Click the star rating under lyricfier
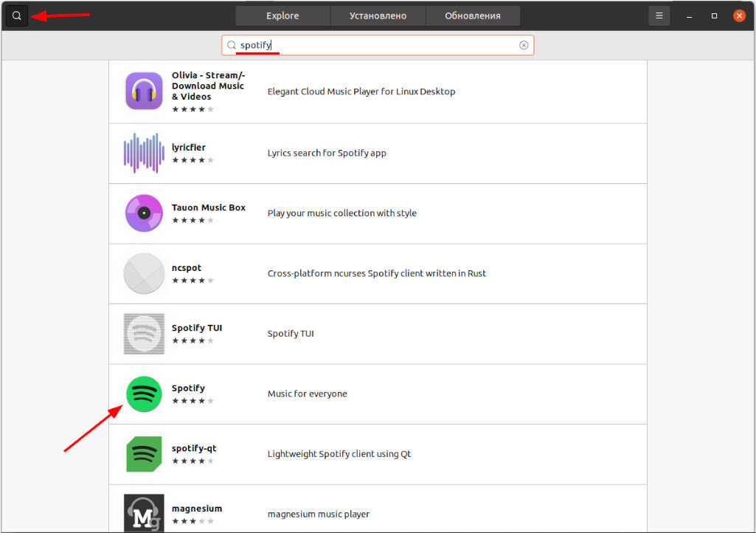 (193, 160)
